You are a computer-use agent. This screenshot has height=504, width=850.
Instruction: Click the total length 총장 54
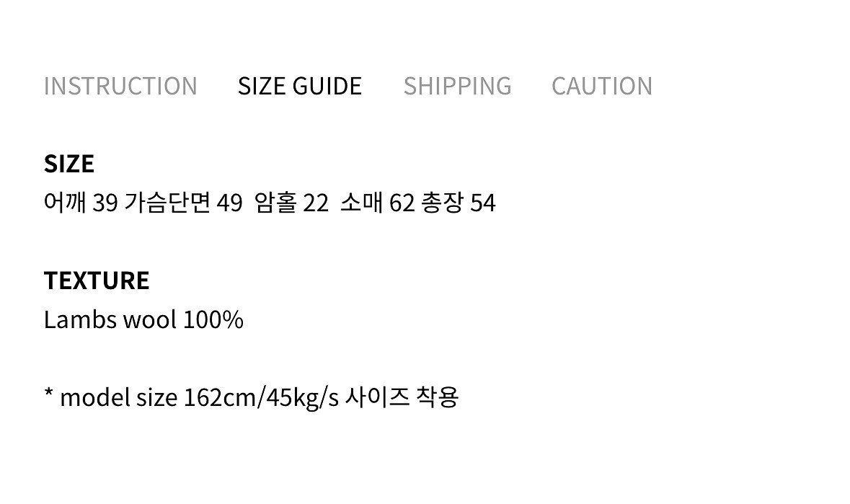pos(459,203)
